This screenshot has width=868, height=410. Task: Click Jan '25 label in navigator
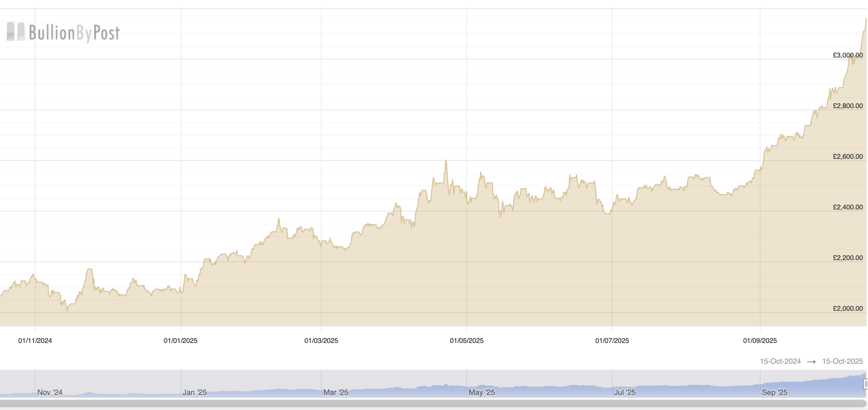[194, 392]
